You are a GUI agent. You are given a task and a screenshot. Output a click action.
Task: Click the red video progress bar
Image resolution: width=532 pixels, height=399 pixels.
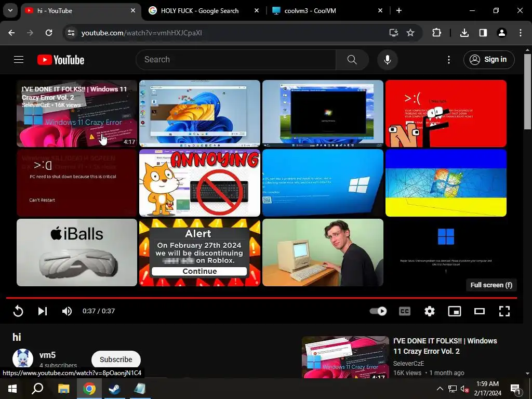pos(262,298)
